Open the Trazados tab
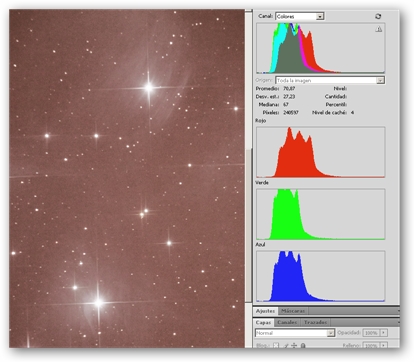414x362 pixels. [x=315, y=322]
